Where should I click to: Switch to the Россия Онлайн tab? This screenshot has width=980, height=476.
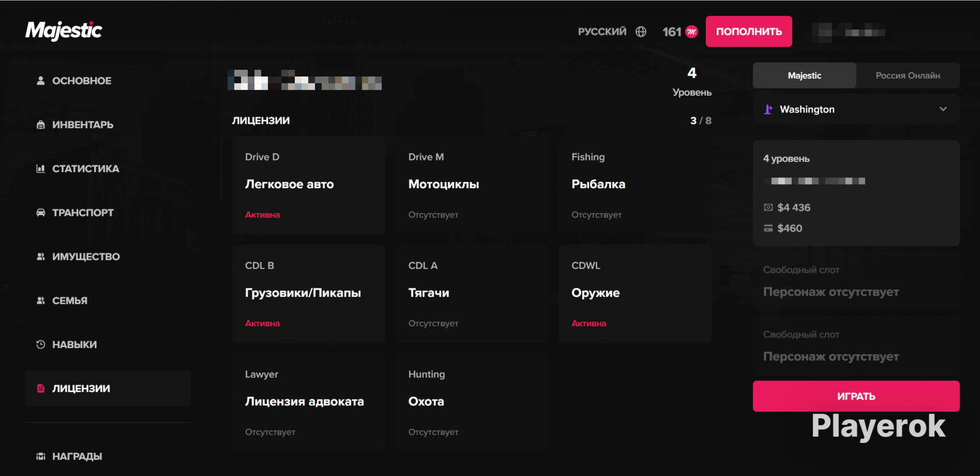pos(908,76)
